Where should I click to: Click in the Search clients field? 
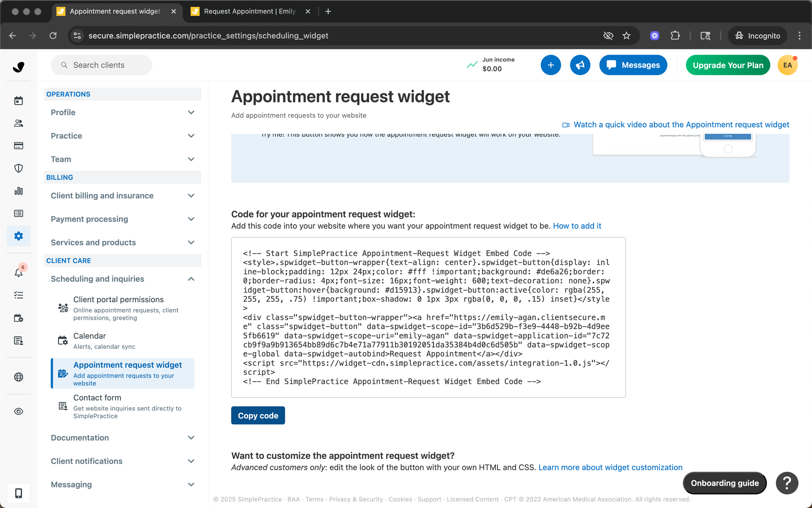(x=101, y=65)
